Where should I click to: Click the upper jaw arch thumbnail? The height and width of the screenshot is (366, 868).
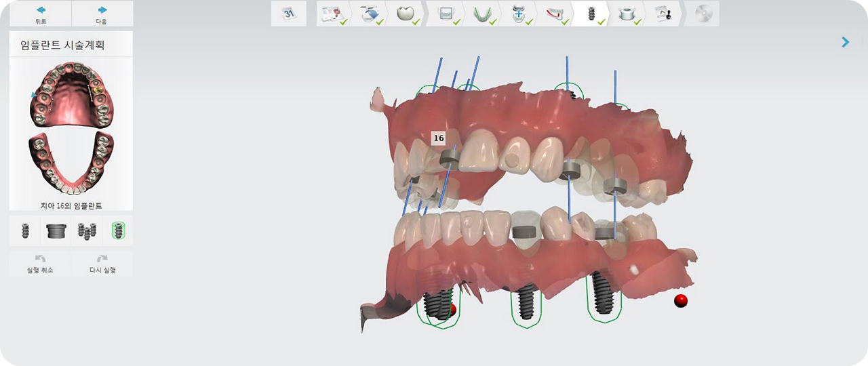(71, 95)
